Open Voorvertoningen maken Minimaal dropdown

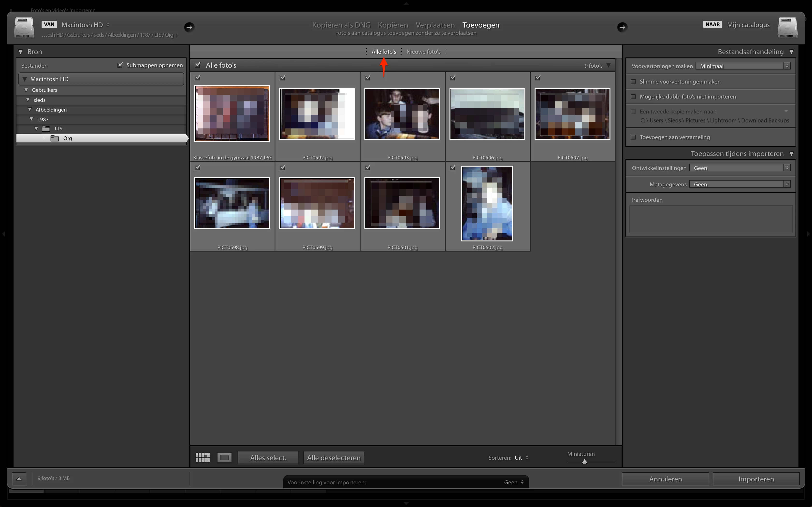pyautogui.click(x=743, y=66)
